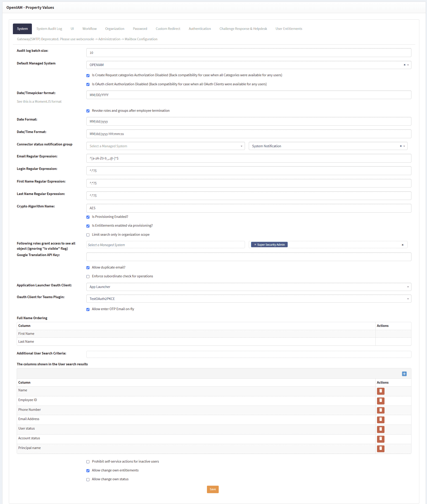Toggle Entitlements enabled via provisioning checkbox

click(x=88, y=226)
